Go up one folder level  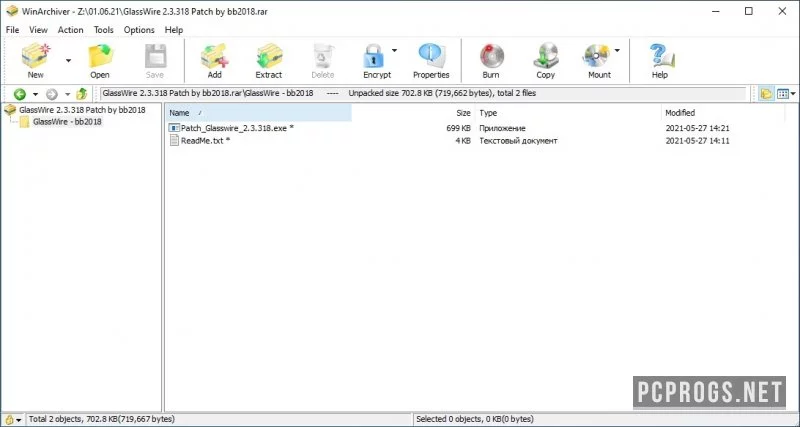82,94
